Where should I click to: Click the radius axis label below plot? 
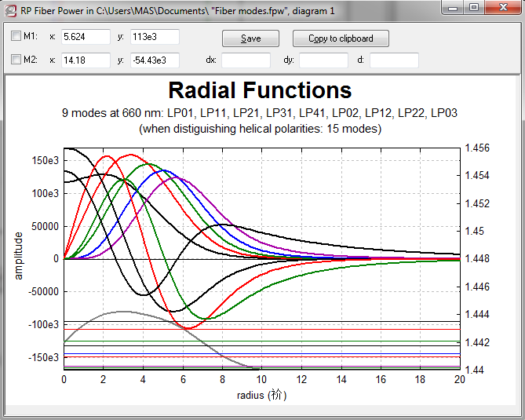click(261, 395)
